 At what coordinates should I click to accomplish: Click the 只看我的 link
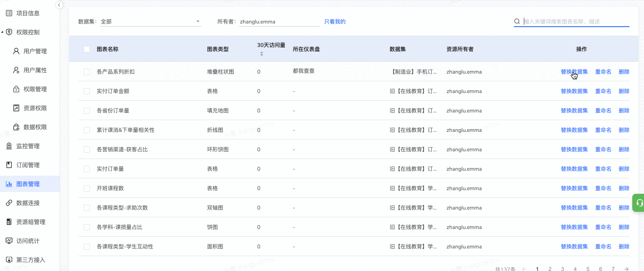pyautogui.click(x=335, y=22)
